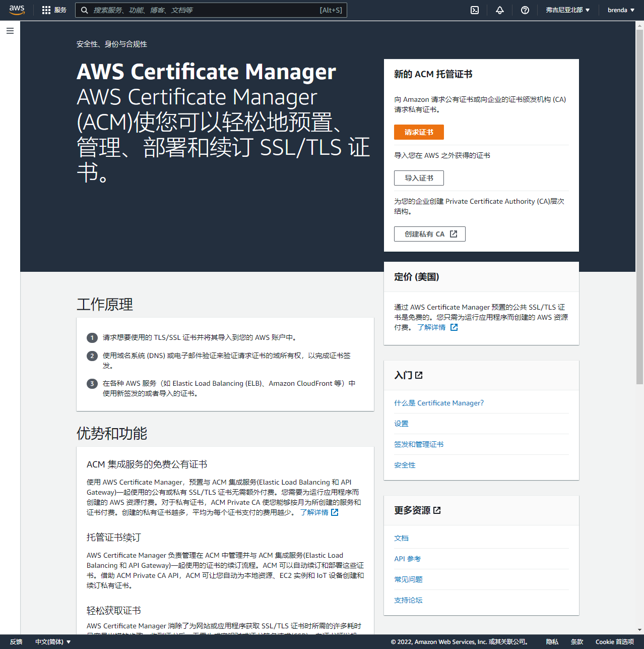The height and width of the screenshot is (649, 644).
Task: Open the 签发和管理证书 link
Action: click(x=419, y=444)
